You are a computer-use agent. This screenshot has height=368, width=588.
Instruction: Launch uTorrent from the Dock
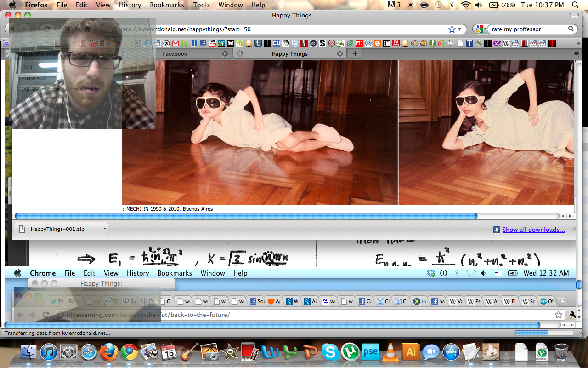point(350,352)
